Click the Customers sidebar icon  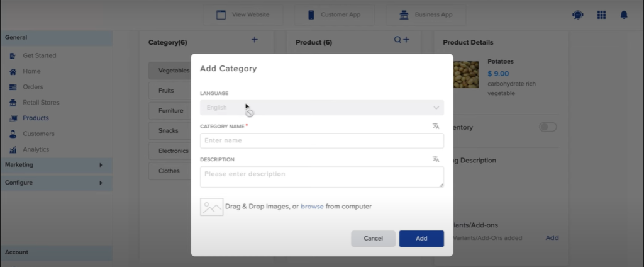[x=13, y=133]
